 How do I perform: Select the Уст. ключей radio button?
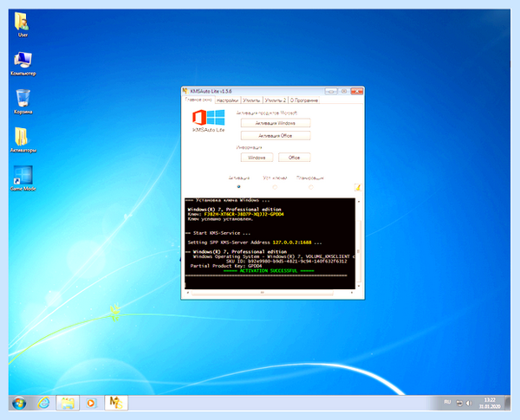click(x=275, y=187)
